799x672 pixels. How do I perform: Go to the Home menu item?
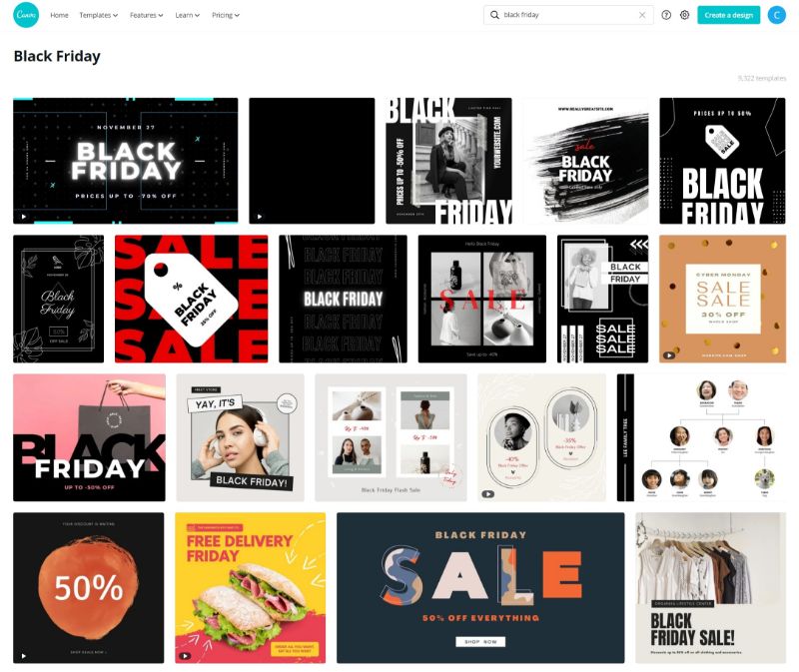click(x=59, y=15)
